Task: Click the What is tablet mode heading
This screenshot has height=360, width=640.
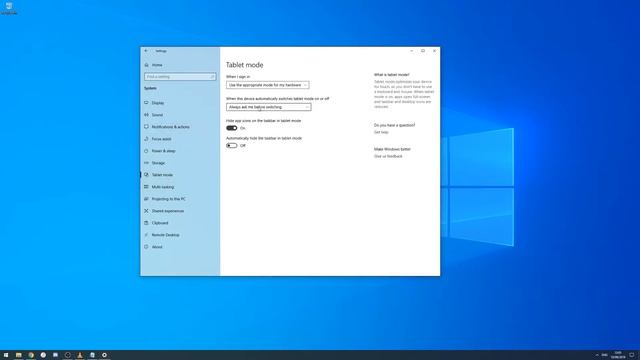Action: tap(391, 75)
